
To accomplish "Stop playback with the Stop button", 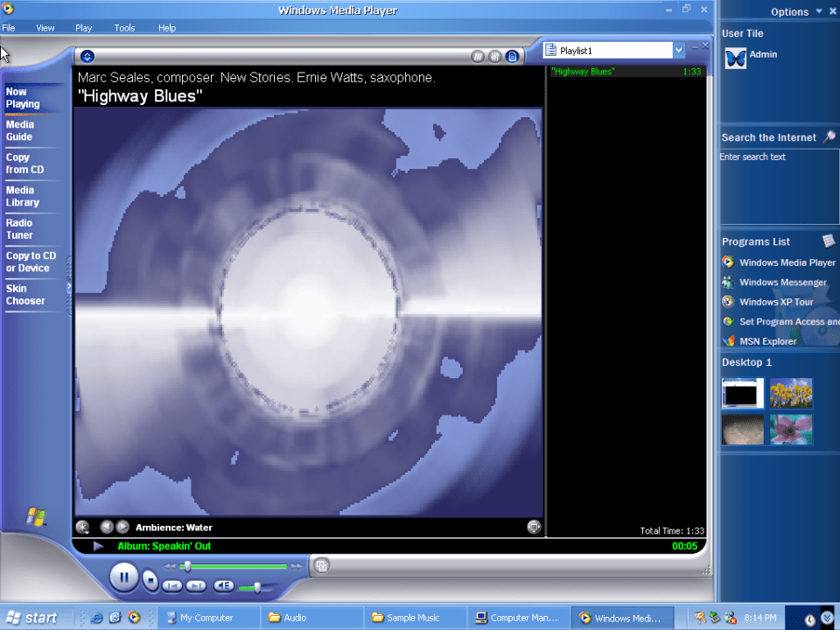I will point(150,578).
